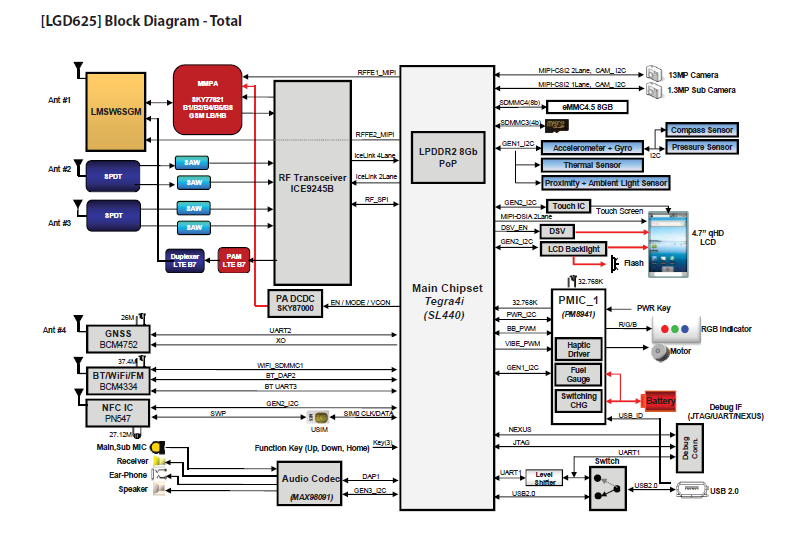The image size is (812, 533).
Task: Click the Audio Codec MAX98091 block
Action: click(x=310, y=484)
